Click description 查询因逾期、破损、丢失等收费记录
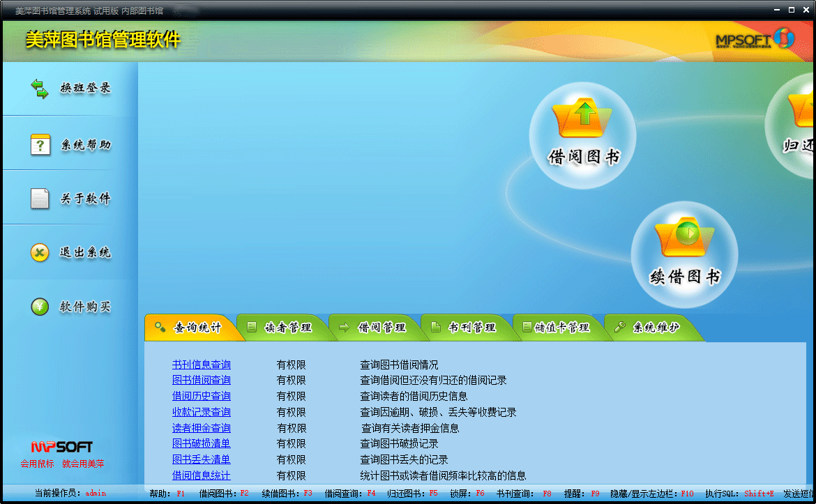The width and height of the screenshot is (816, 504). tap(438, 413)
